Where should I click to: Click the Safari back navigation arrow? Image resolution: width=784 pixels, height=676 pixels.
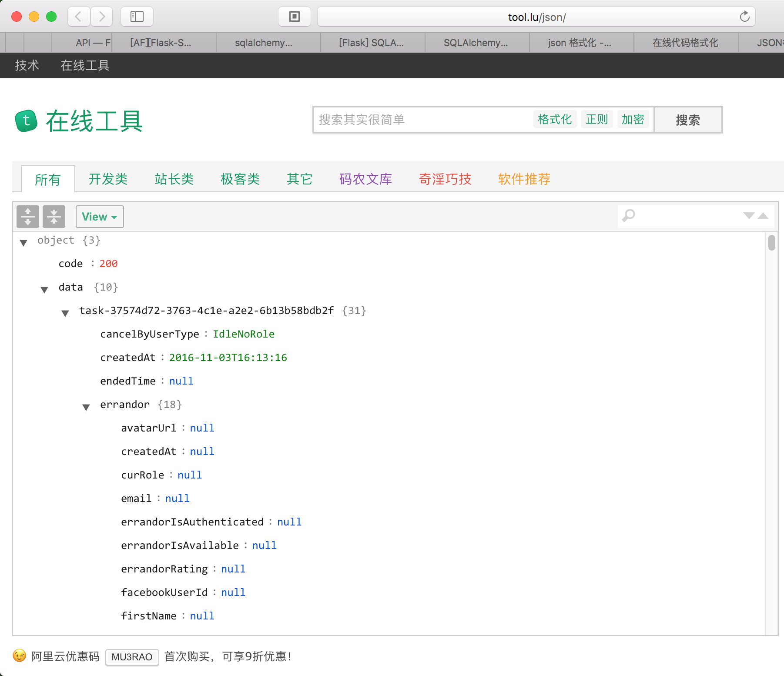[x=79, y=17]
